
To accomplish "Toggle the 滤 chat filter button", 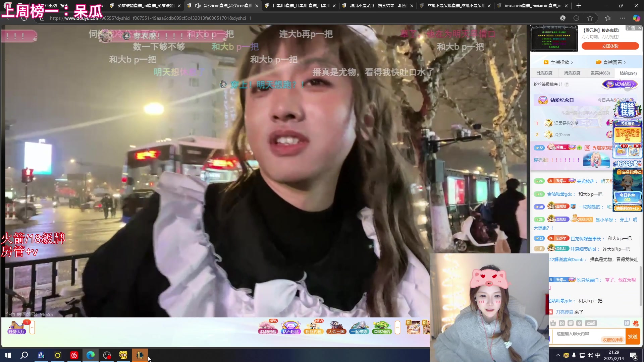I will click(x=627, y=323).
